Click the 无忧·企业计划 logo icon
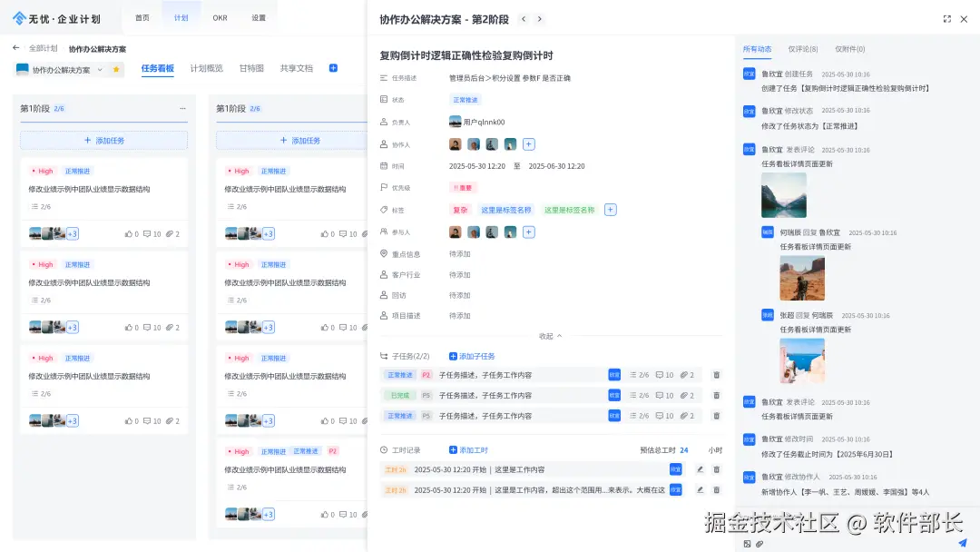 [17, 17]
